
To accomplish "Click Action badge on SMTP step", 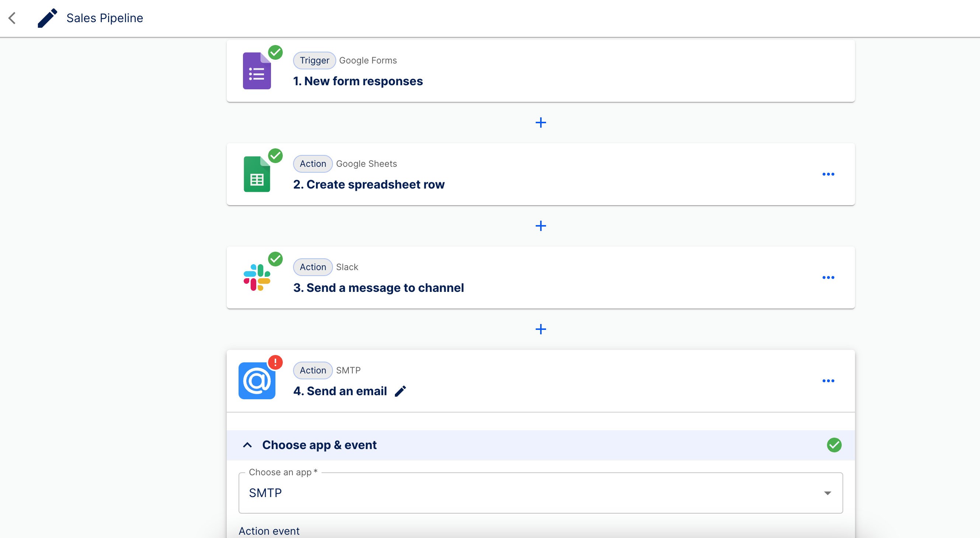I will (x=313, y=370).
